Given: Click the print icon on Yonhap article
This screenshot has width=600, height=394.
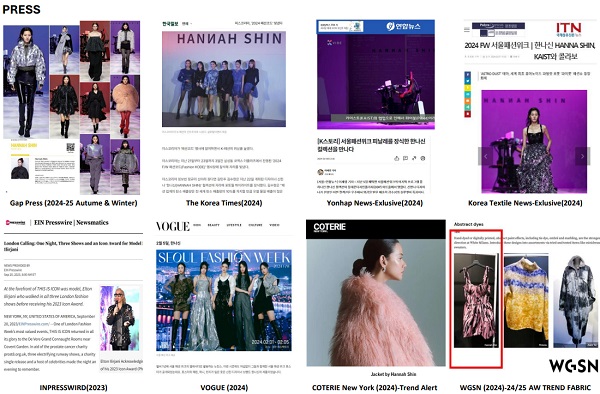Looking at the screenshot, I should [423, 158].
